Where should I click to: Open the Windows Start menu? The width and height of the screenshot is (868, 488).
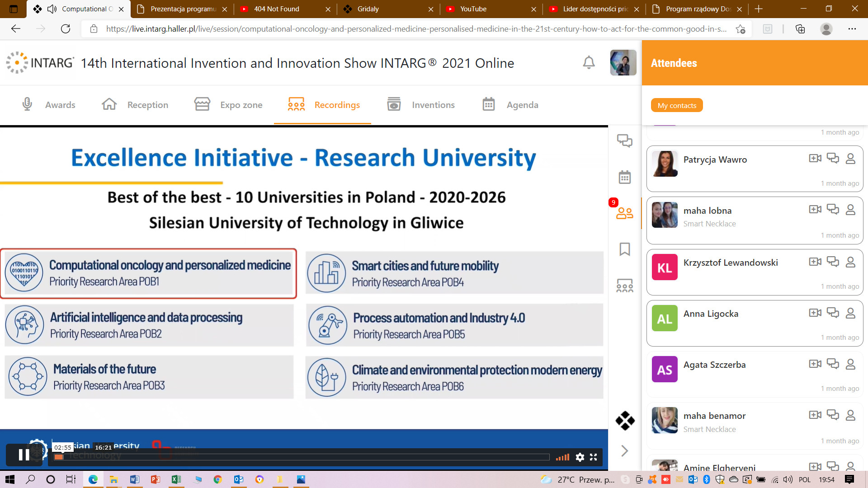point(10,479)
